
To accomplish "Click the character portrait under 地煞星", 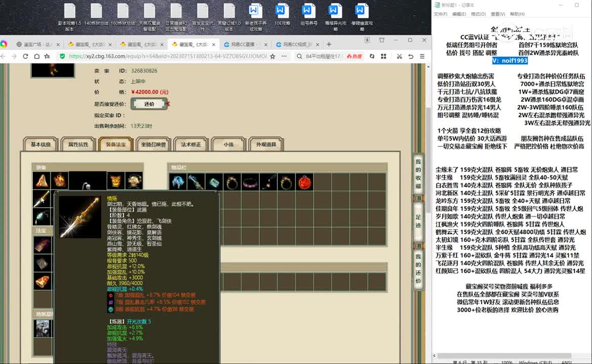I will [43, 328].
